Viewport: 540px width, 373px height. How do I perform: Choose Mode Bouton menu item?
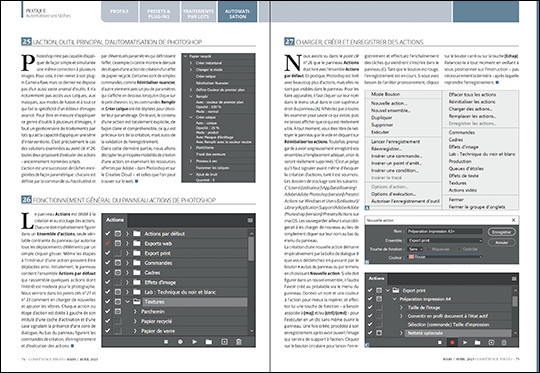385,94
